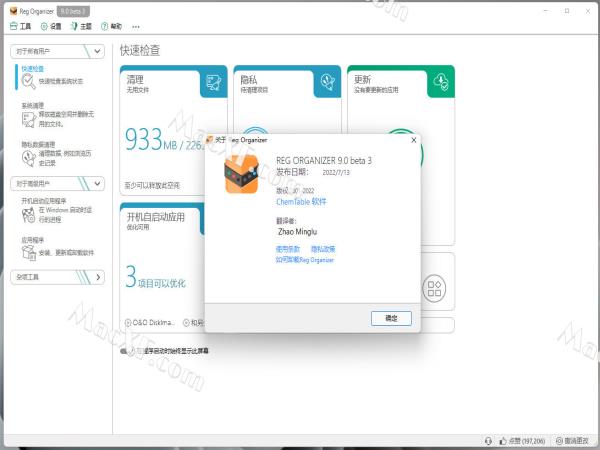Viewport: 600px width, 450px height.
Task: Open the 主题 theme menu
Action: tap(81, 26)
